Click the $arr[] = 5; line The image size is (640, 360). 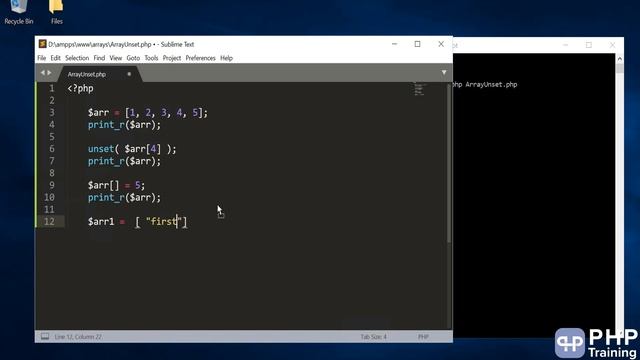tap(116, 185)
